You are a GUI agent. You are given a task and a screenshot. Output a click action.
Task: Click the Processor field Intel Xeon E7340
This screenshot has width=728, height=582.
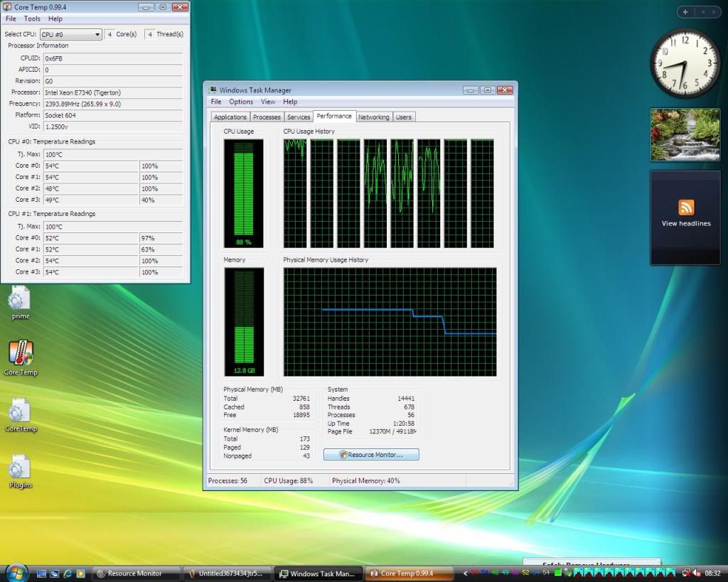pos(113,92)
